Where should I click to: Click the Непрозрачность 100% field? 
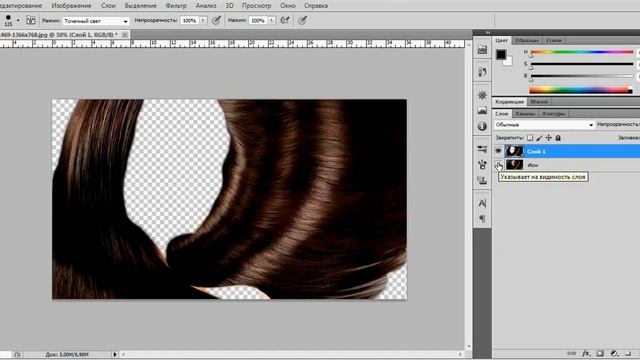(190, 20)
